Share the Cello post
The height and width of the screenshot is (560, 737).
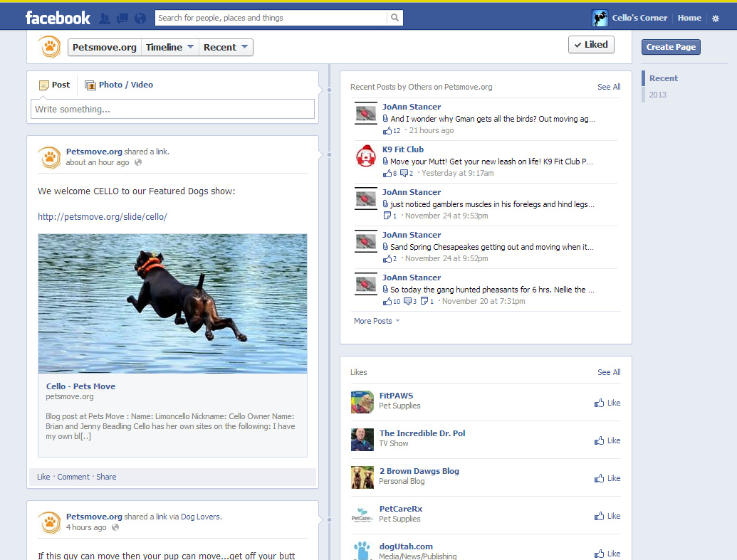(x=106, y=476)
